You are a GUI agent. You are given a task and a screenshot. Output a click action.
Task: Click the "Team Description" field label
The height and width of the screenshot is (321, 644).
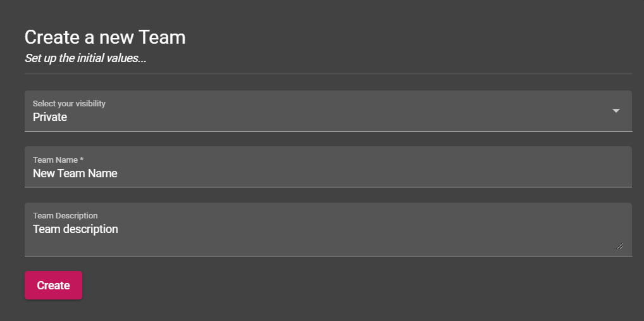tap(65, 216)
